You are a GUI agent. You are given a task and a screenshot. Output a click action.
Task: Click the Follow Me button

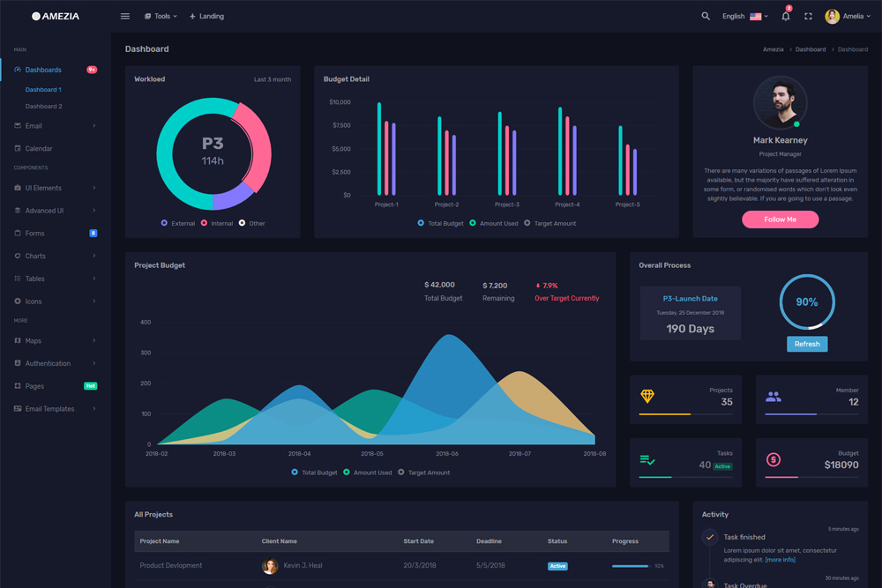point(780,220)
